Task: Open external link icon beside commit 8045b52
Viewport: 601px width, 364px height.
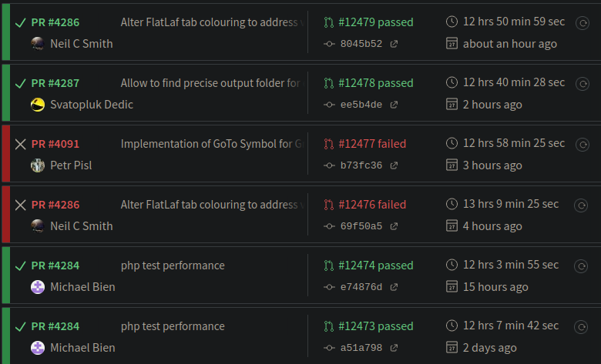Action: click(395, 44)
